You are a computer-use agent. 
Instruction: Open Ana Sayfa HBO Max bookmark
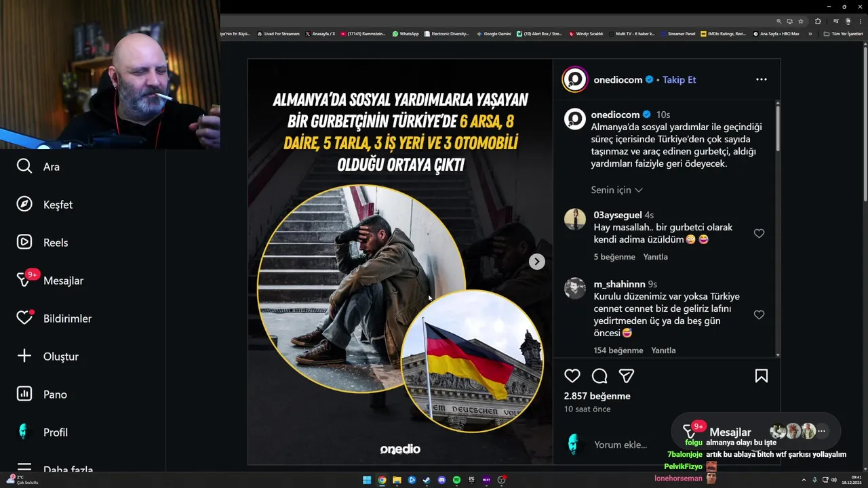[x=776, y=34]
